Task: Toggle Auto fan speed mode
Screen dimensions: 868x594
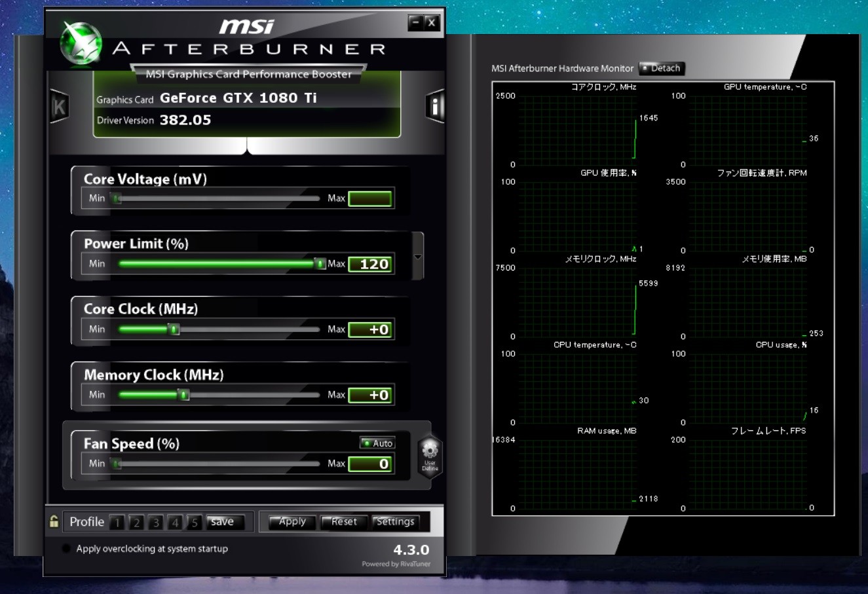Action: click(x=377, y=443)
